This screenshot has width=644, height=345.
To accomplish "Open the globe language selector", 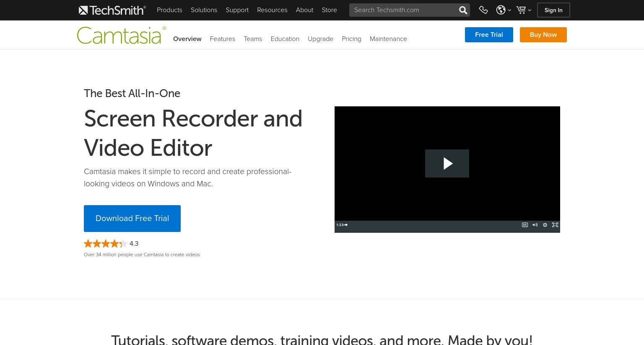I will [501, 10].
